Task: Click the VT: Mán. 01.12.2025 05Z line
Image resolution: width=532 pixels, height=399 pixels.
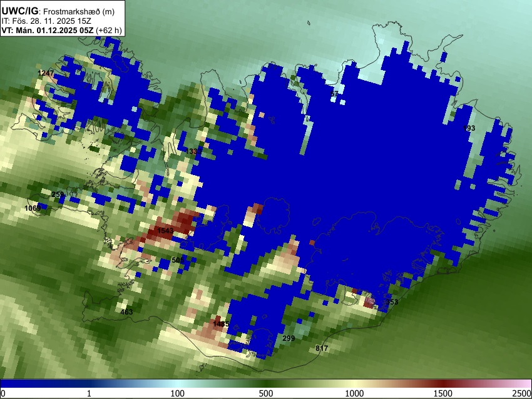Action: [61, 30]
